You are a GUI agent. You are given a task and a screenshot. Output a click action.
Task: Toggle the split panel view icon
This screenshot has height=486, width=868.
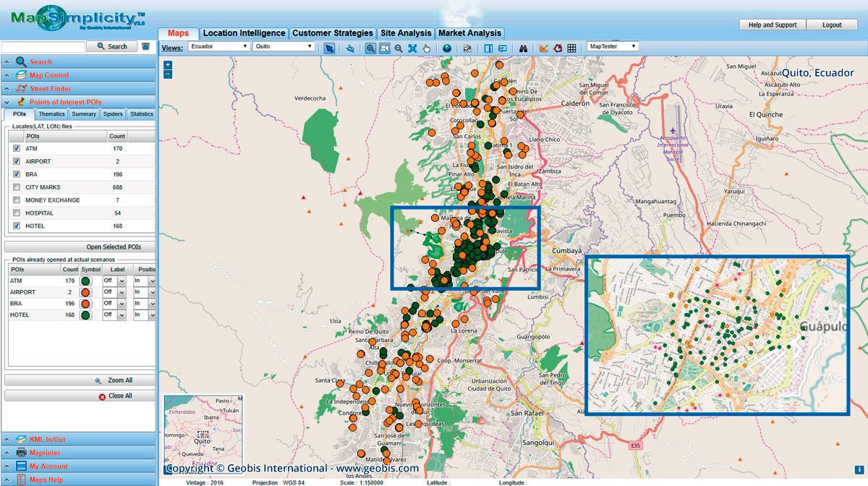click(488, 48)
